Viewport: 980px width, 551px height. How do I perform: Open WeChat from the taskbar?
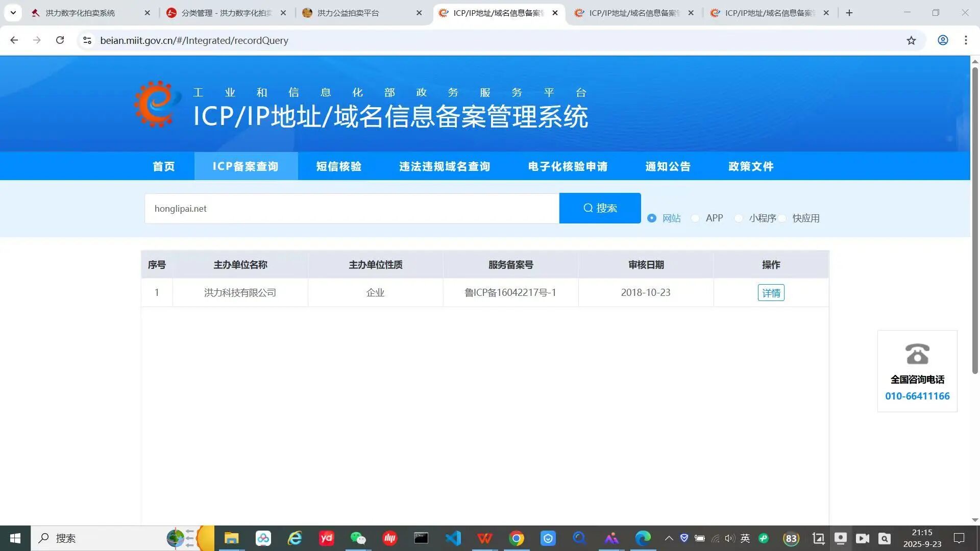[358, 538]
